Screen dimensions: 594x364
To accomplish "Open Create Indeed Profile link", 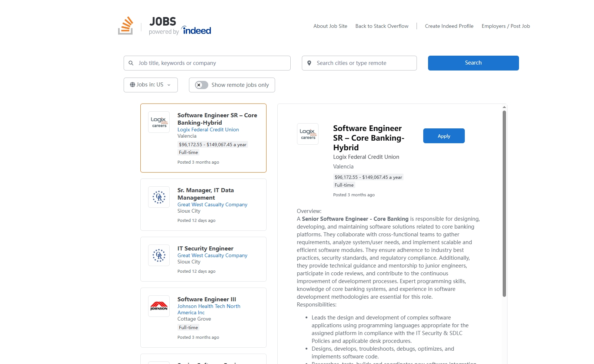I will click(x=449, y=26).
